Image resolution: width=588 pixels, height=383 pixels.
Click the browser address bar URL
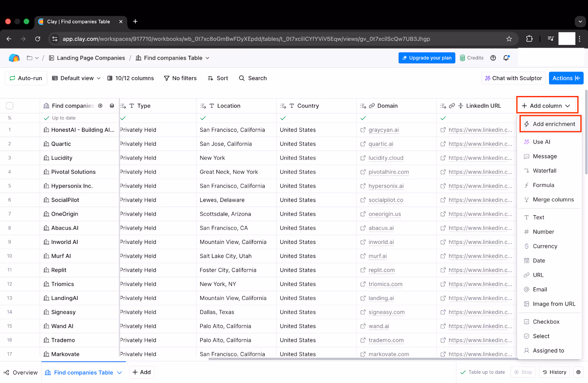click(246, 39)
